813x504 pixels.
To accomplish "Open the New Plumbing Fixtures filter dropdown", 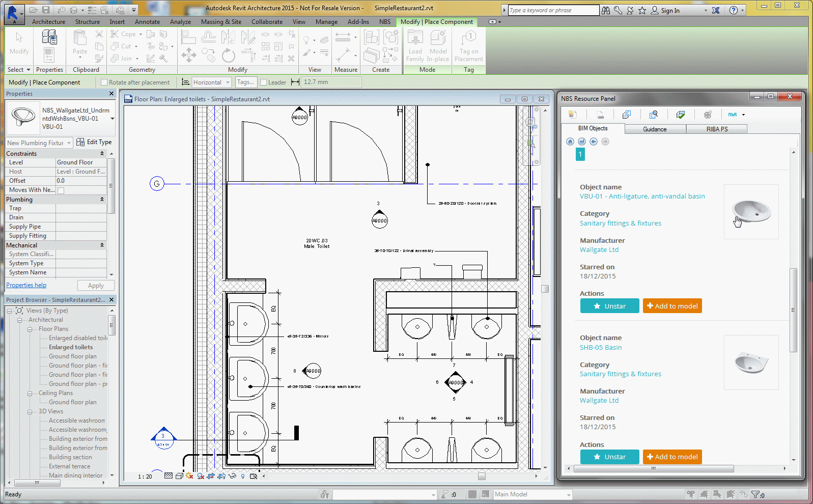I will (x=39, y=143).
